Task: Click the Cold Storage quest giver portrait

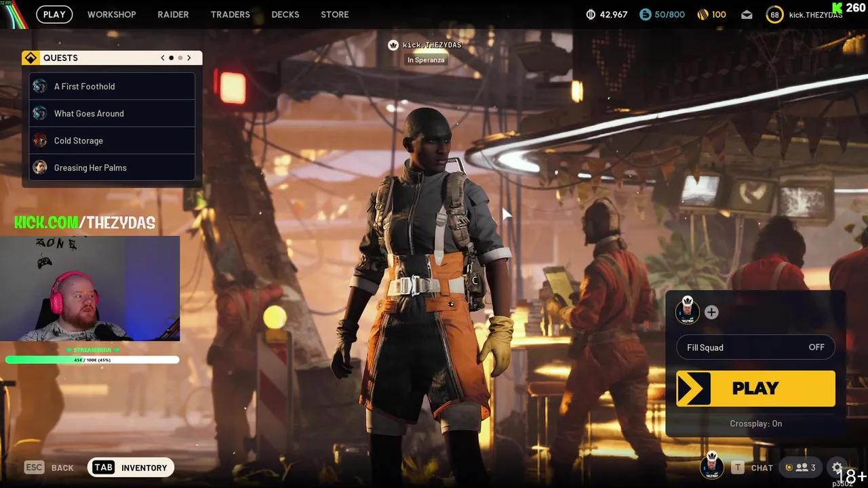Action: [40, 140]
